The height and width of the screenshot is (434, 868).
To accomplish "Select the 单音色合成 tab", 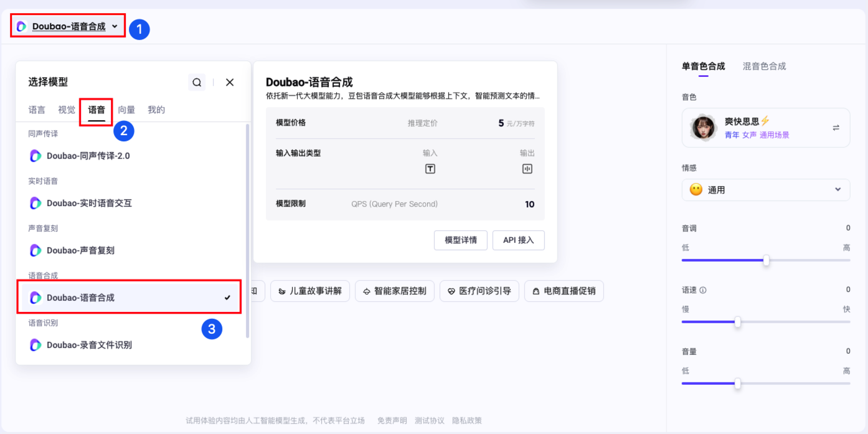I will coord(704,66).
